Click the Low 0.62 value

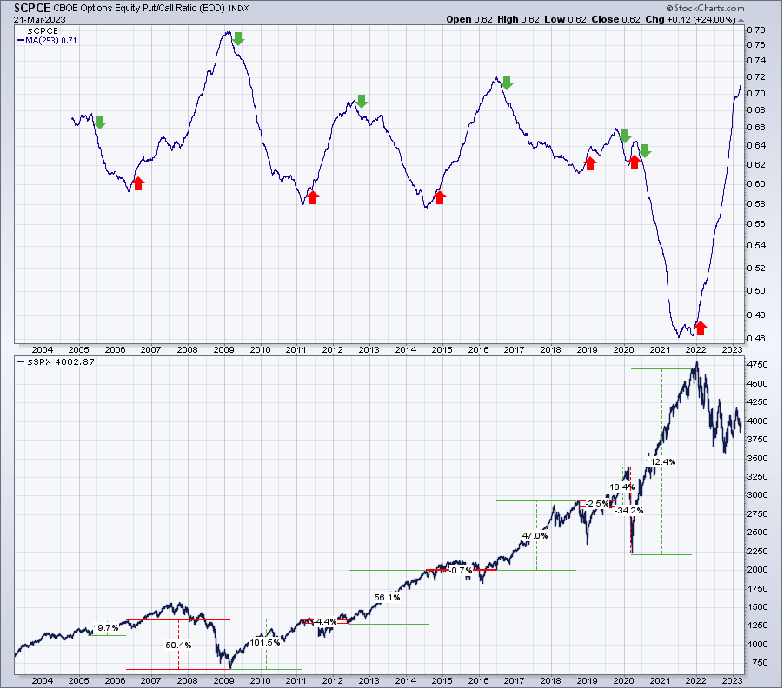pos(565,19)
